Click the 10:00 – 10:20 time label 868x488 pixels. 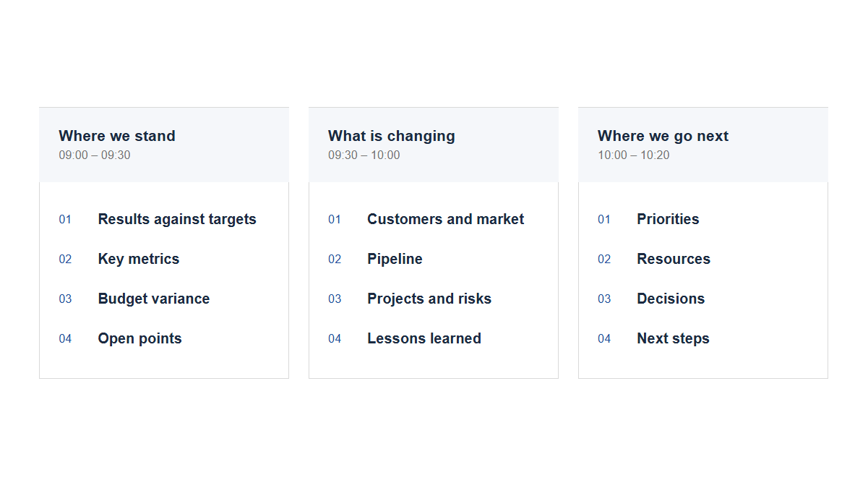pos(634,155)
